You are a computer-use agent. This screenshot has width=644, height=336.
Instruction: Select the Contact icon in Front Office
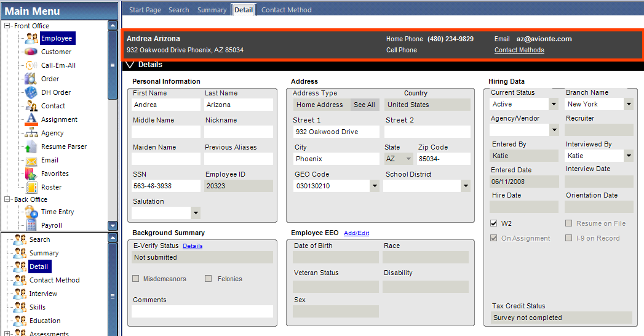(31, 106)
